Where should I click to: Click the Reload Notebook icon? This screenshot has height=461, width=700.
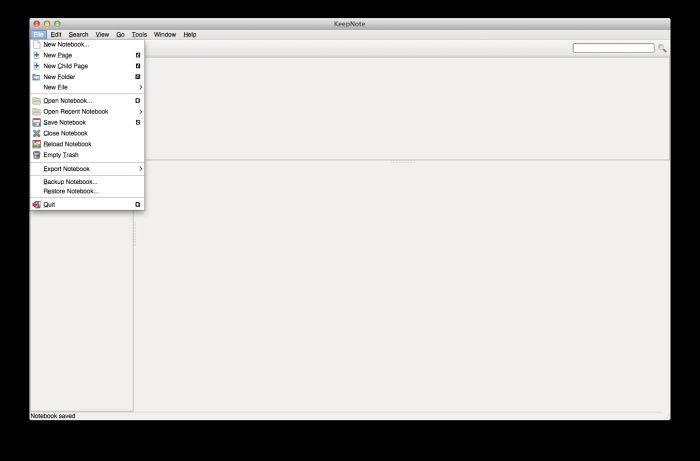click(x=37, y=144)
